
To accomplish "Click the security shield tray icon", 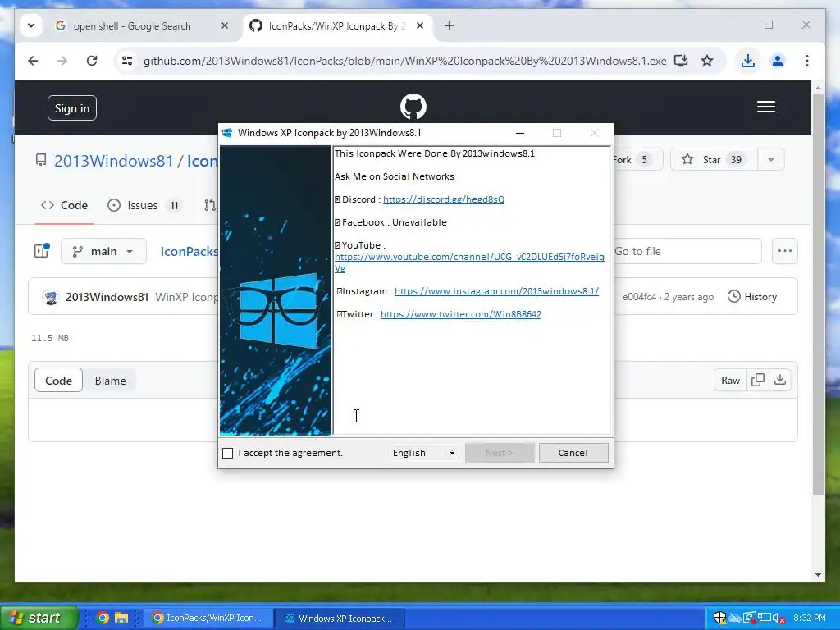I will pos(719,619).
